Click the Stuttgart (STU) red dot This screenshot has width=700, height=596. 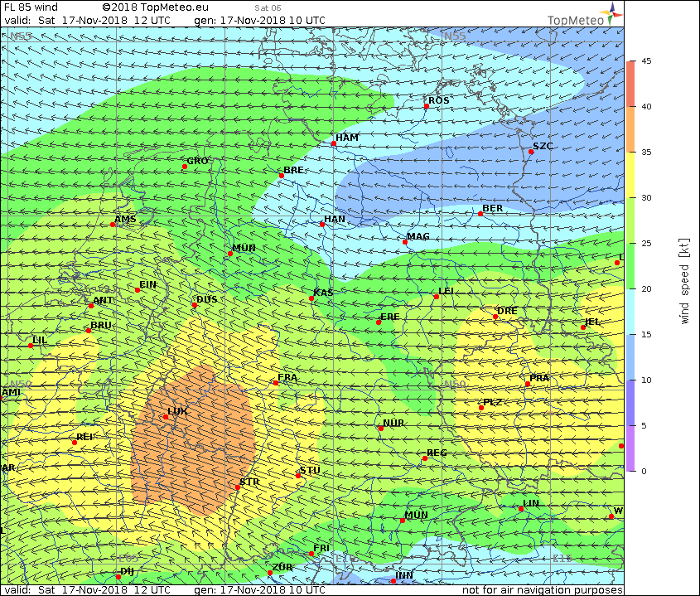point(298,476)
